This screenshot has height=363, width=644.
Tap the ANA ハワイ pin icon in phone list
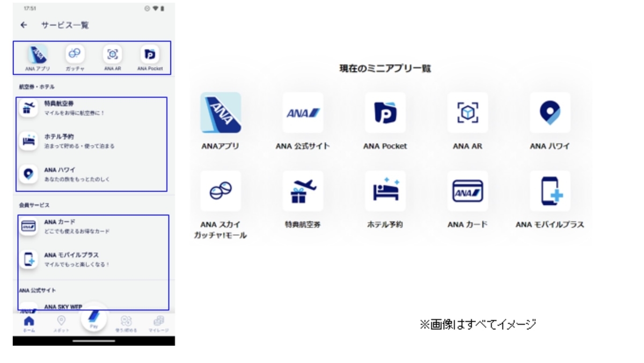pos(27,174)
